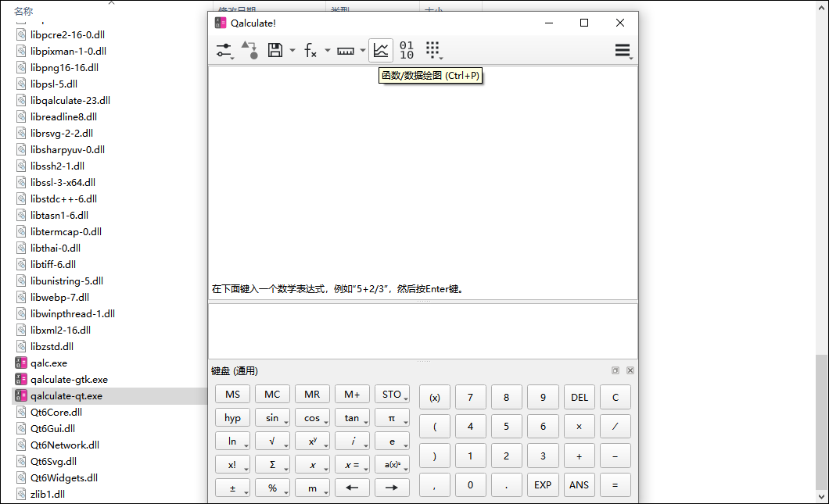The width and height of the screenshot is (829, 504).
Task: Select the qalc.exe file
Action: [48, 363]
